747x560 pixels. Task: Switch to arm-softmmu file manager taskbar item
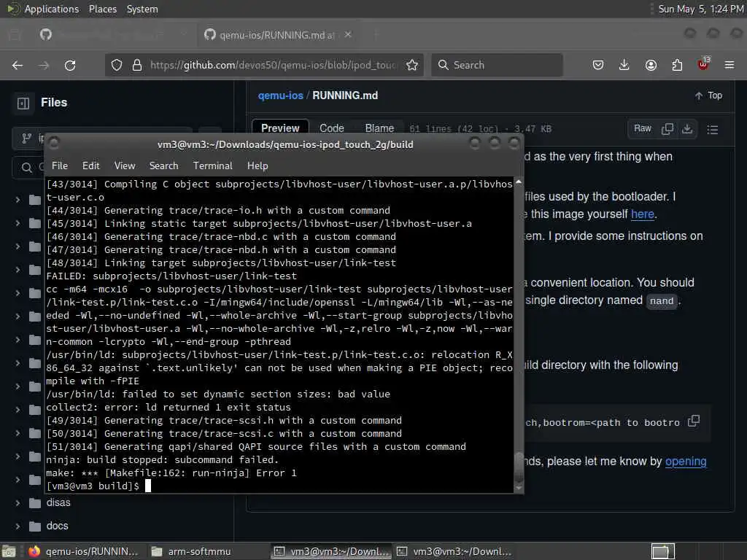click(191, 551)
